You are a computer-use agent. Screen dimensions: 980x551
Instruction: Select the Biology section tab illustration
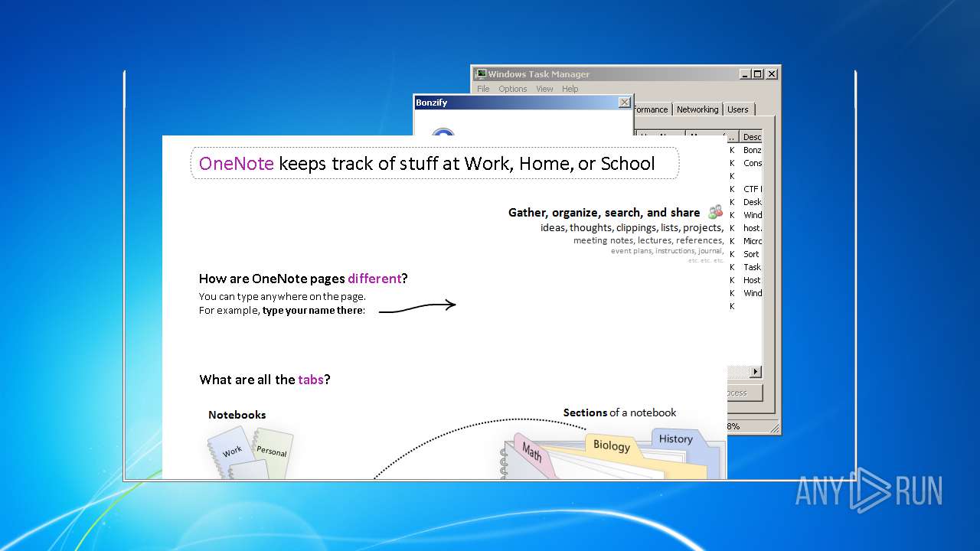pos(612,445)
